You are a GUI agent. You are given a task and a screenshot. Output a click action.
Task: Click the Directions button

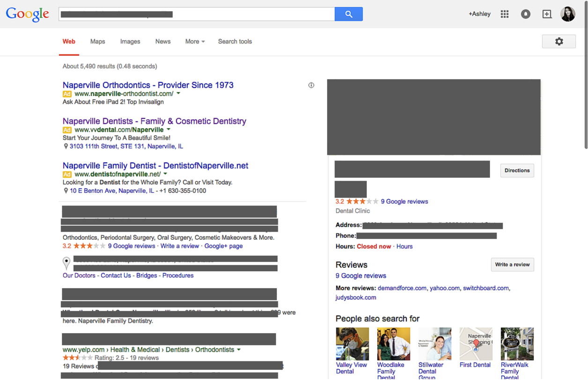coord(517,170)
